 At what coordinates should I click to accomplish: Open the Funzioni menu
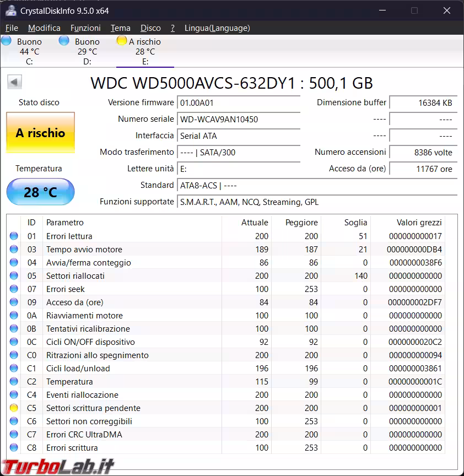tap(85, 28)
